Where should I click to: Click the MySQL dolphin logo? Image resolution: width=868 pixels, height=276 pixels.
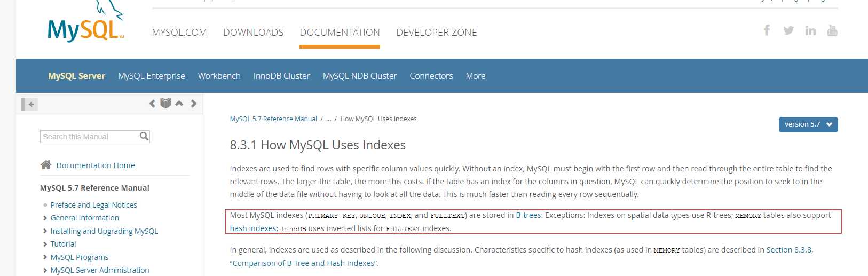86,22
